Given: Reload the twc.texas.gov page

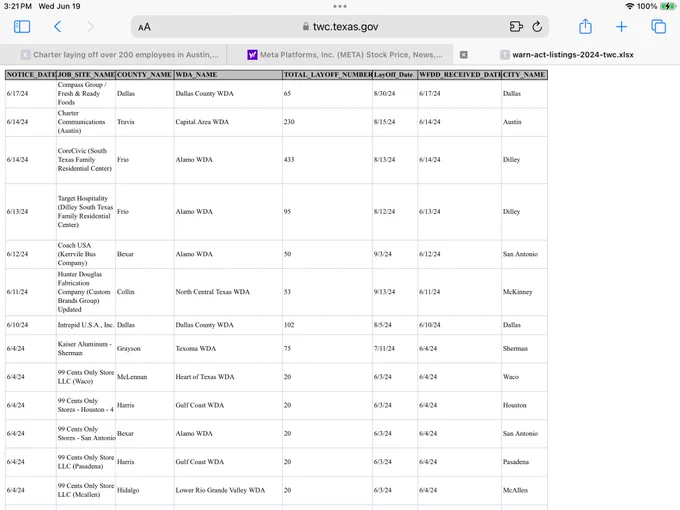Looking at the screenshot, I should tap(537, 26).
